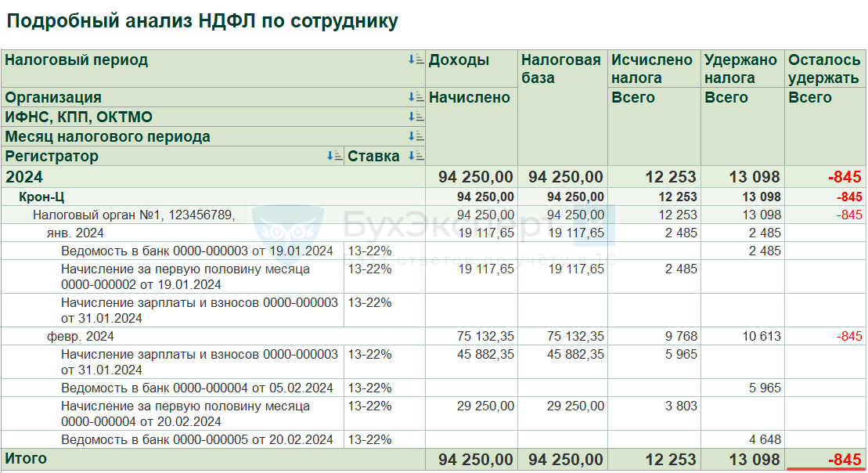Click sort icon in ИФНС, КПП, ОКТМО row
This screenshot has height=473, width=868.
pyautogui.click(x=416, y=117)
